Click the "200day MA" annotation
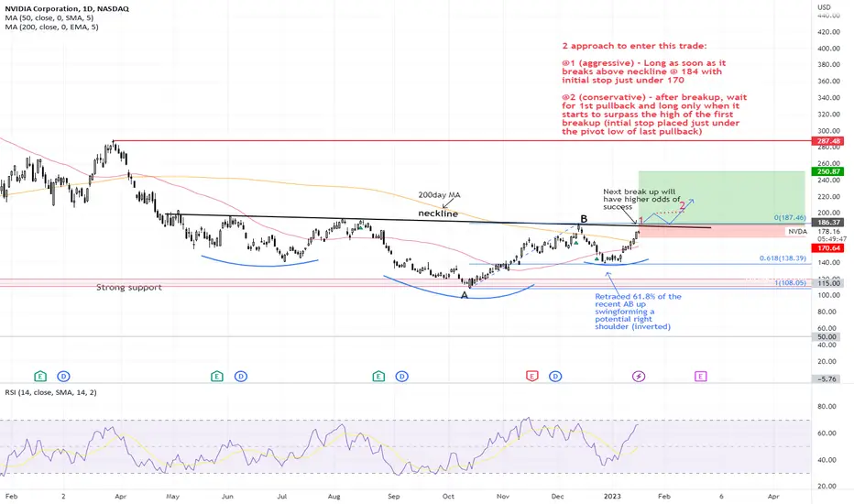Viewport: 854px width, 504px height. tap(440, 194)
